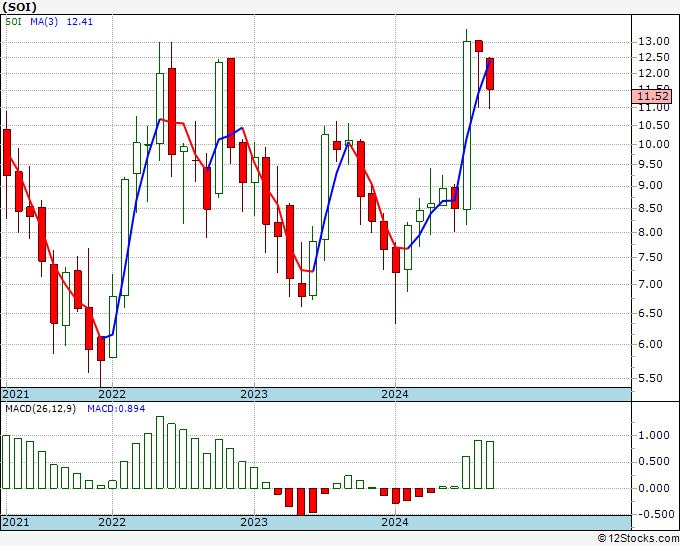680x546 pixels.
Task: Click the 13.00 price axis label
Action: point(654,42)
